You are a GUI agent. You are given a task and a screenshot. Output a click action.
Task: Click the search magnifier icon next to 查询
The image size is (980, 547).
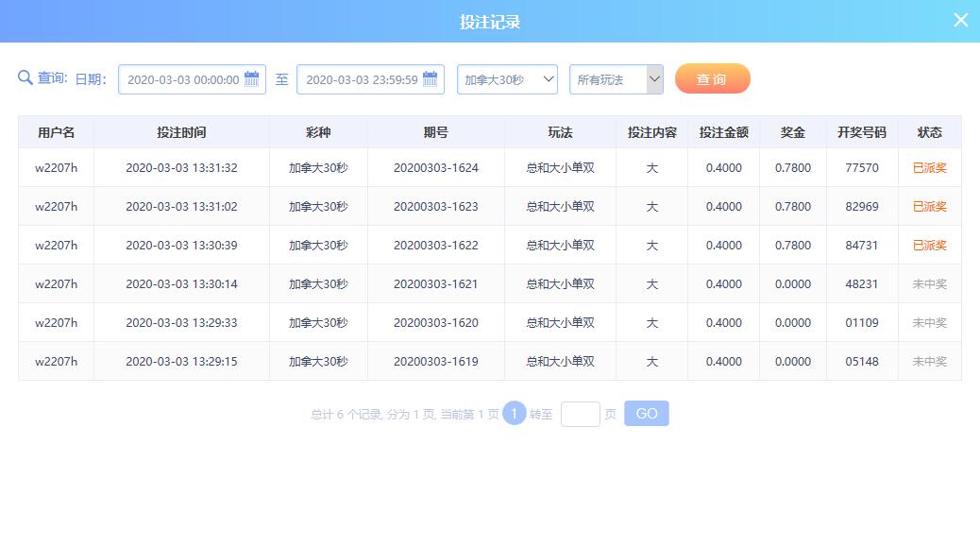point(25,78)
